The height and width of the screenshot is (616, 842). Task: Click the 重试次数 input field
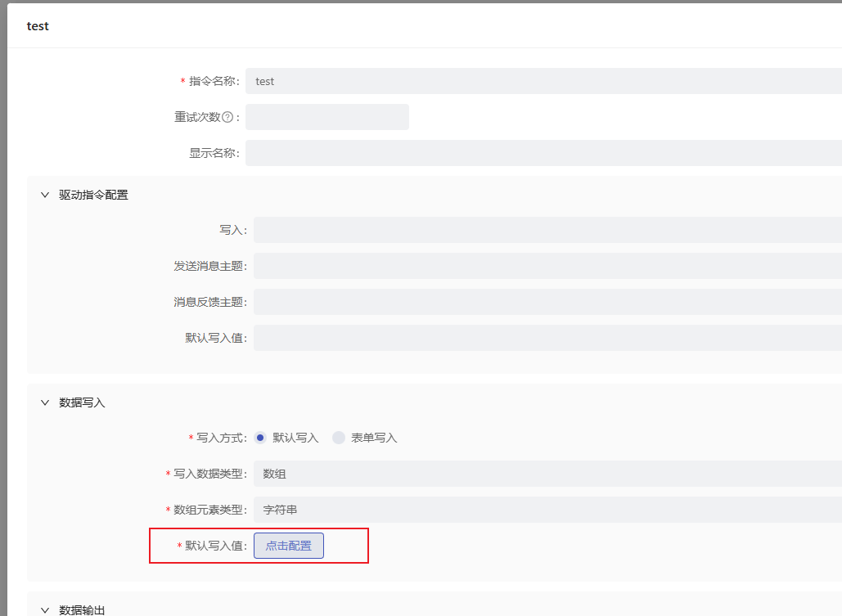coord(327,117)
